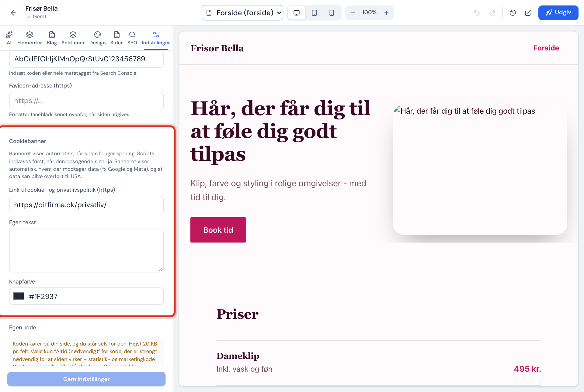This screenshot has height=392, width=584.
Task: Select the hero subtitle about Klip, farve
Action: (278, 190)
